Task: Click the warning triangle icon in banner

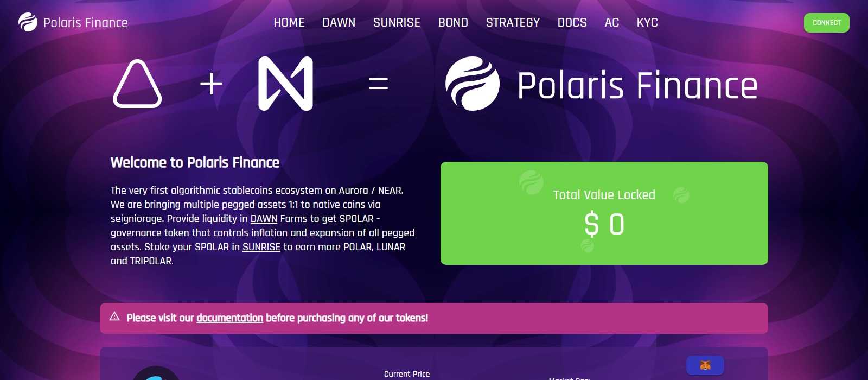Action: pos(114,316)
